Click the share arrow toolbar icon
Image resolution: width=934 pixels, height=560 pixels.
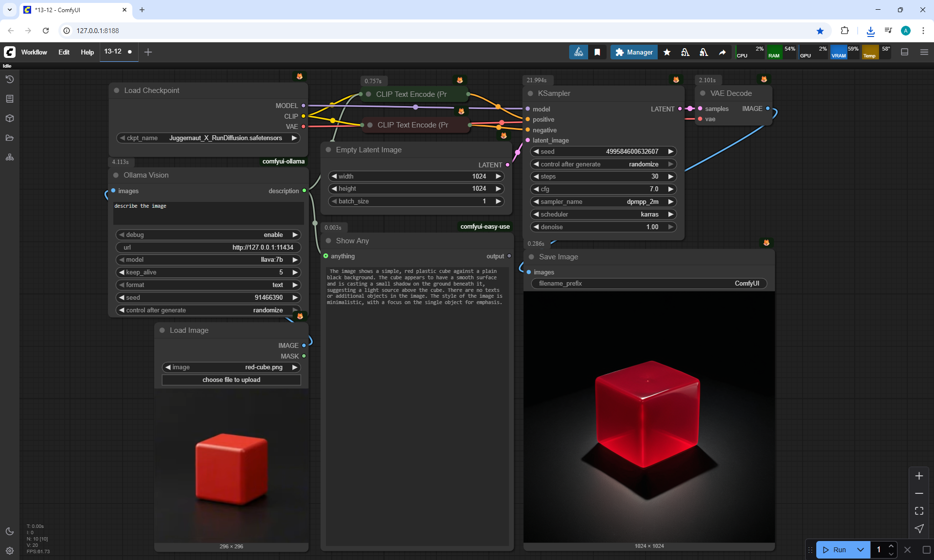pos(722,52)
